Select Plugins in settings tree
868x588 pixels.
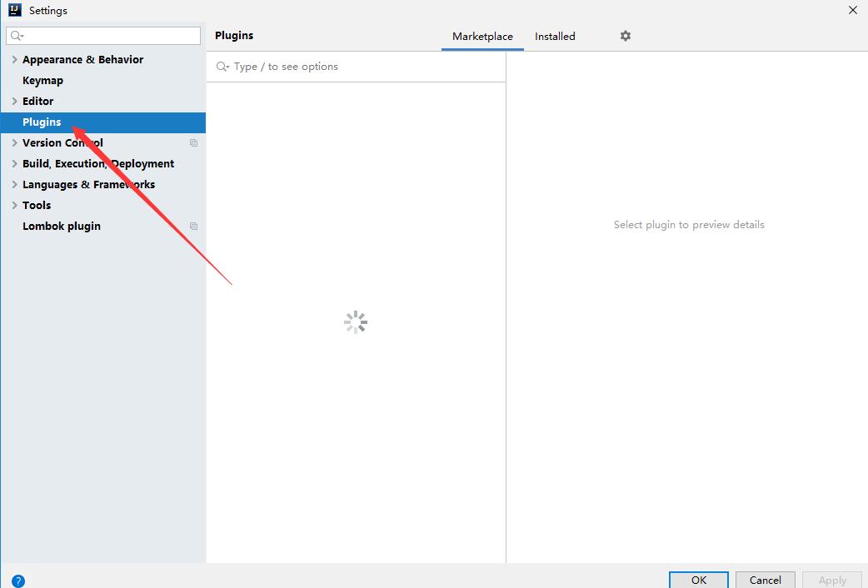(x=103, y=122)
